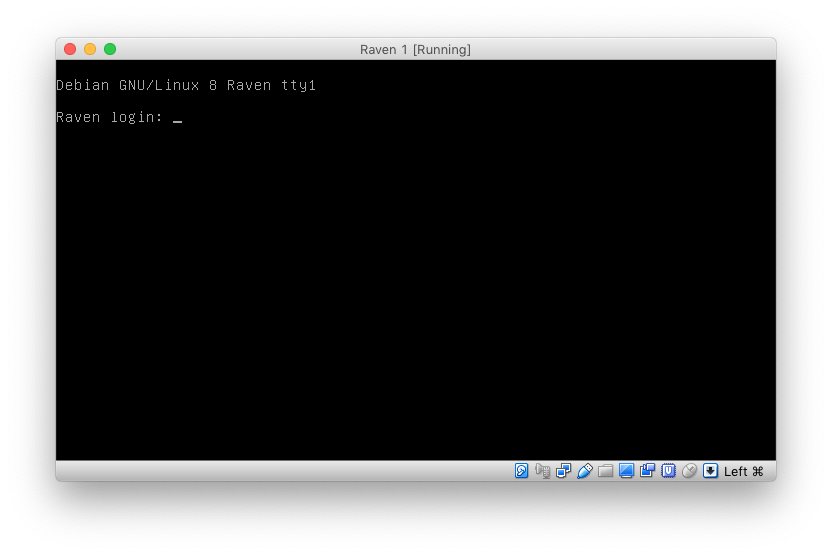The width and height of the screenshot is (832, 555).
Task: Click the hard disk activity status icon
Action: (x=521, y=471)
